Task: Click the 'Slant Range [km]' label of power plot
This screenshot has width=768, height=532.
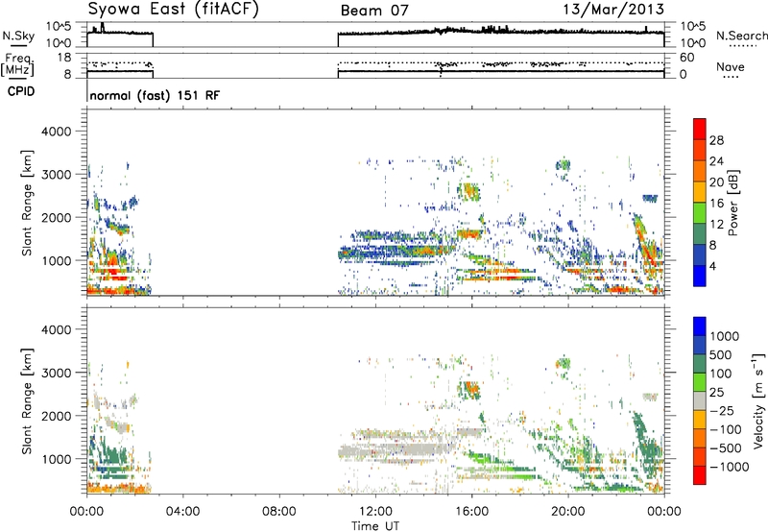Action: pos(27,204)
